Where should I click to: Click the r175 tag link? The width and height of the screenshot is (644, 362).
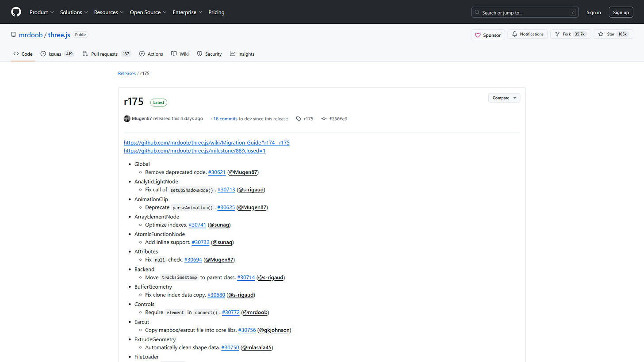point(305,118)
